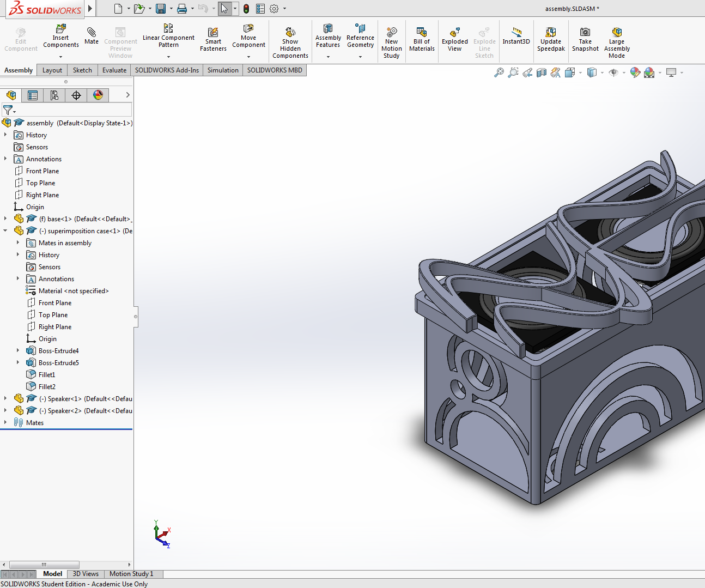Image resolution: width=705 pixels, height=588 pixels.
Task: Click the Print icon
Action: coord(182,8)
